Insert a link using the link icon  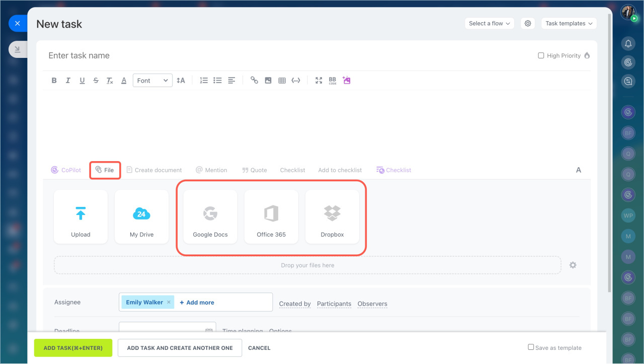tap(254, 81)
